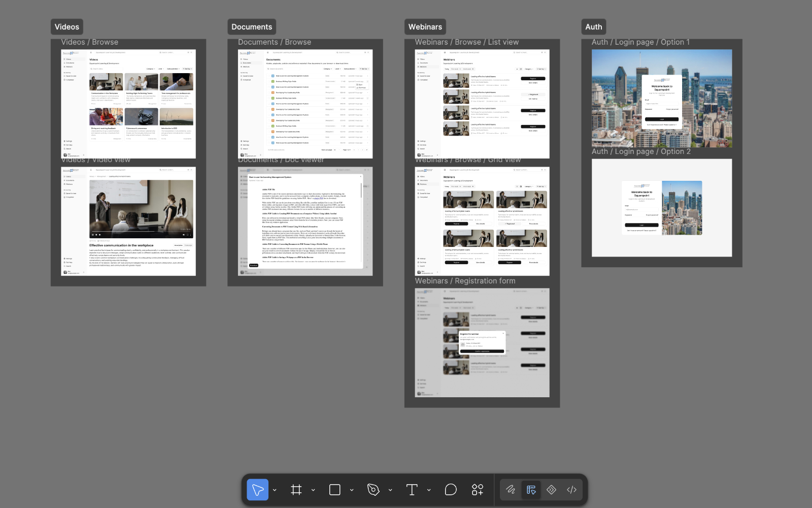The height and width of the screenshot is (508, 812).
Task: Select the Login page Option 1 frame
Action: 662,99
